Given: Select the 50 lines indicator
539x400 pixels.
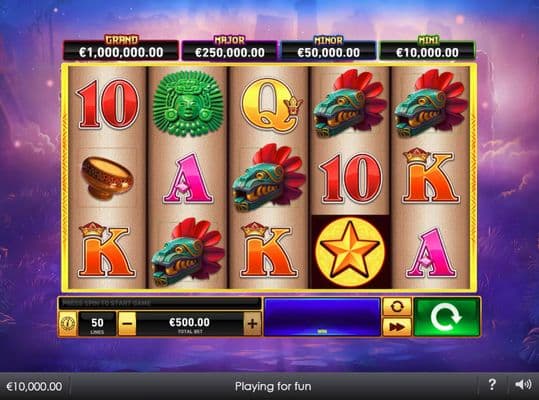Looking at the screenshot, I should [x=97, y=324].
